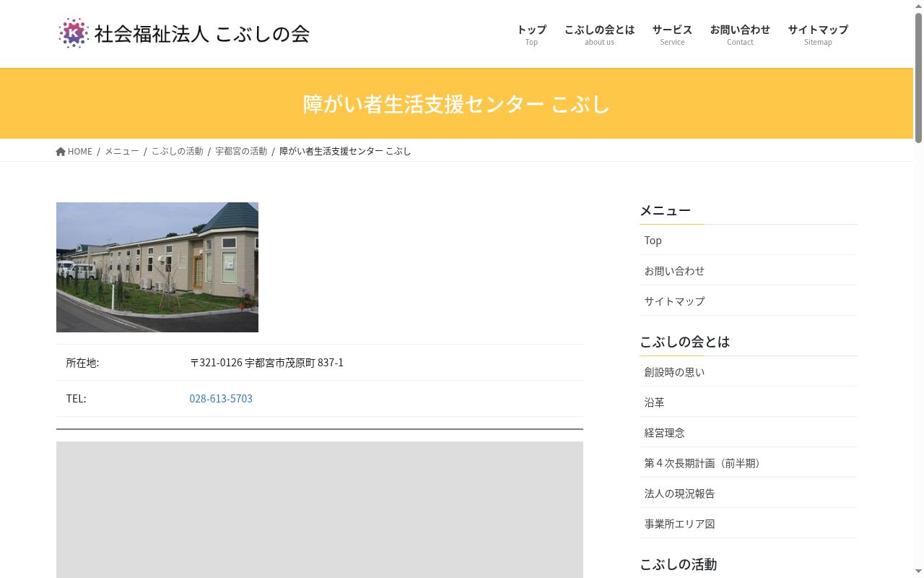The height and width of the screenshot is (578, 924).
Task: Open 創設時の思い sidebar link
Action: coord(749,371)
